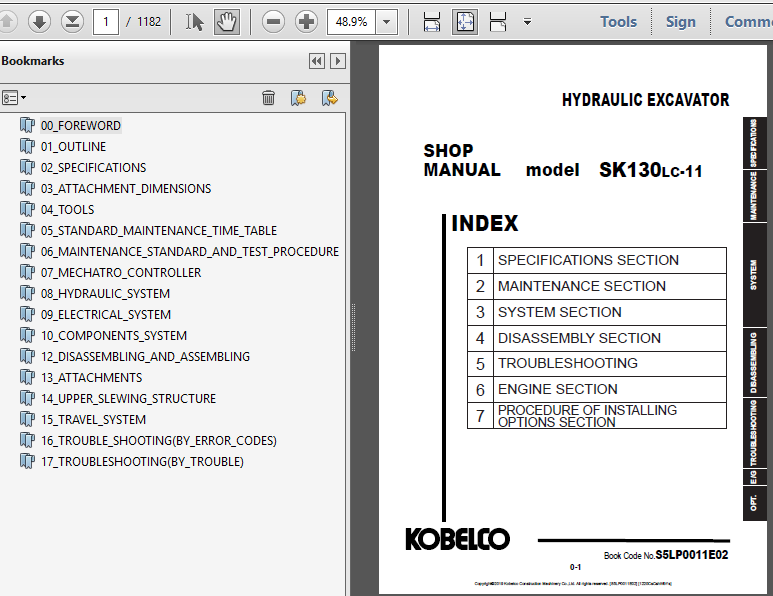Click the Book Code No. S5LP0011E02 text
The height and width of the screenshot is (596, 773).
pos(666,555)
